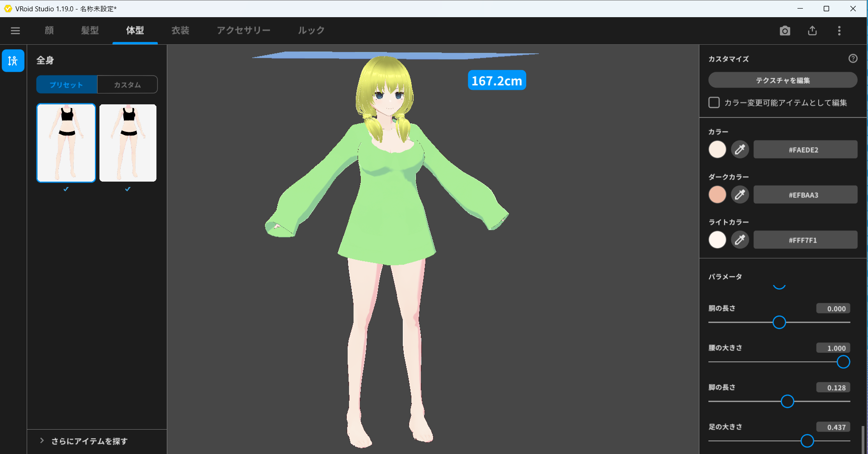Pick main color with eyedropper tool

740,150
